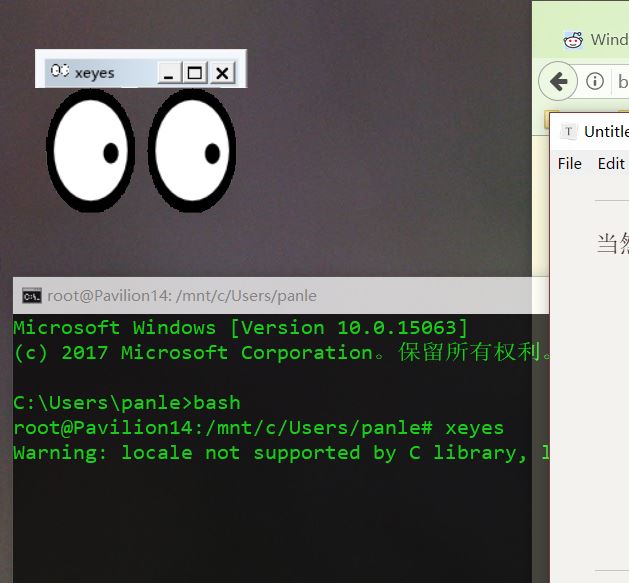629x583 pixels.
Task: Click the command prompt title bar icon
Action: [32, 296]
